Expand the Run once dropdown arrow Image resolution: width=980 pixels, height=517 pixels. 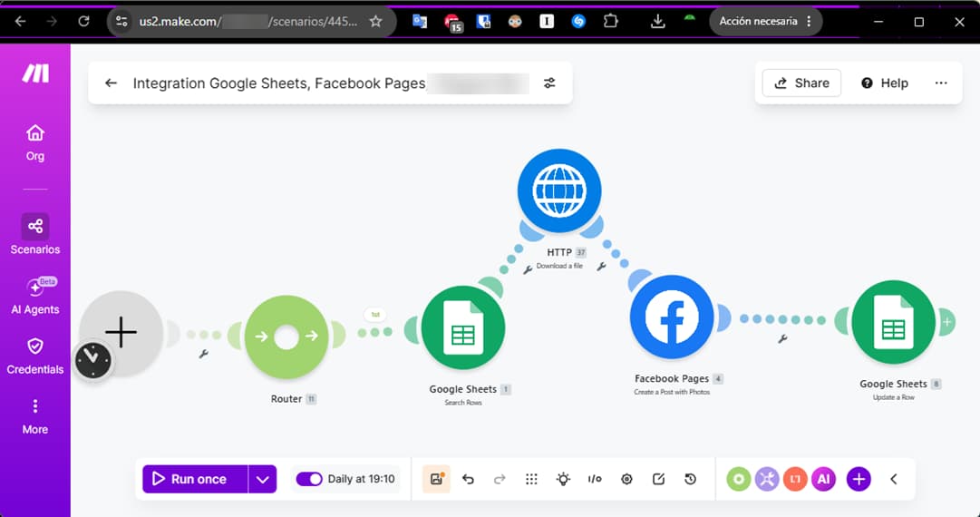point(263,479)
